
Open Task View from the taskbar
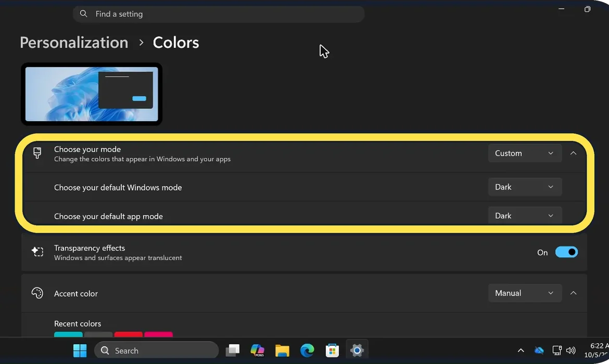pyautogui.click(x=233, y=350)
